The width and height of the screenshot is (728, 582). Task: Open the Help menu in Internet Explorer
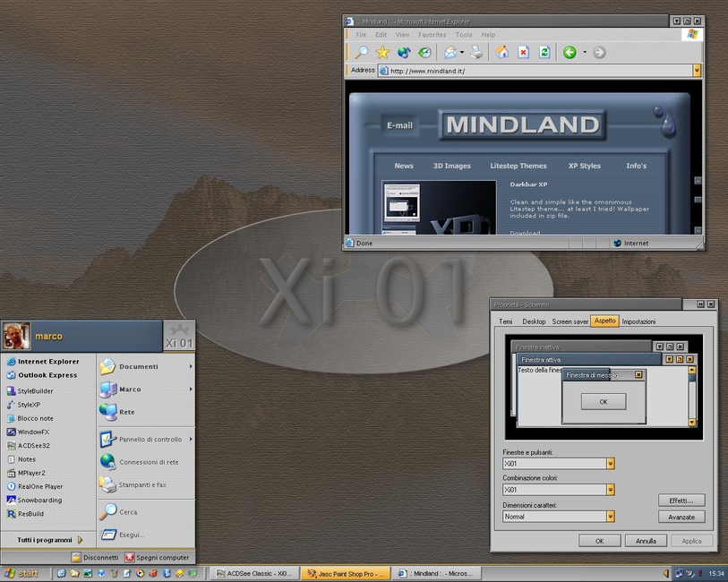pos(488,35)
